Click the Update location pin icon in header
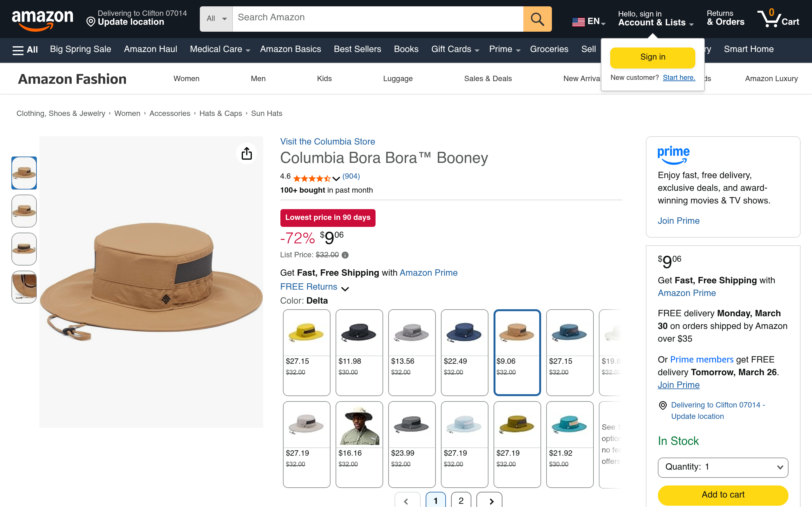Viewport: 812px width, 507px height. coord(91,22)
